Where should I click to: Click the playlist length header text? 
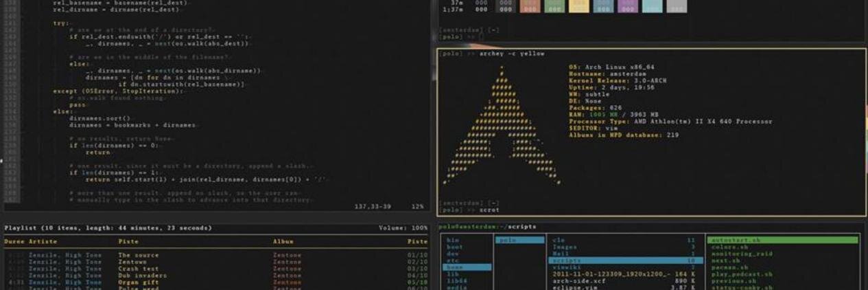point(108,228)
